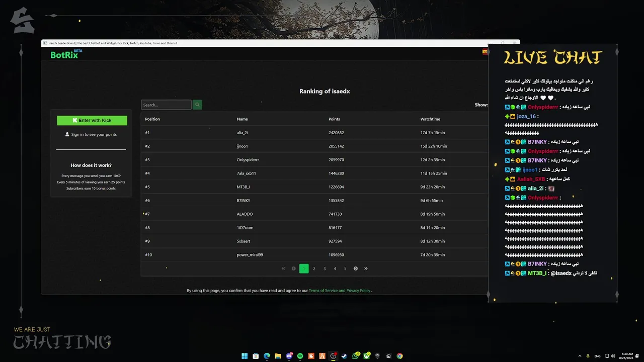Click the How does it work? heading

pyautogui.click(x=91, y=165)
